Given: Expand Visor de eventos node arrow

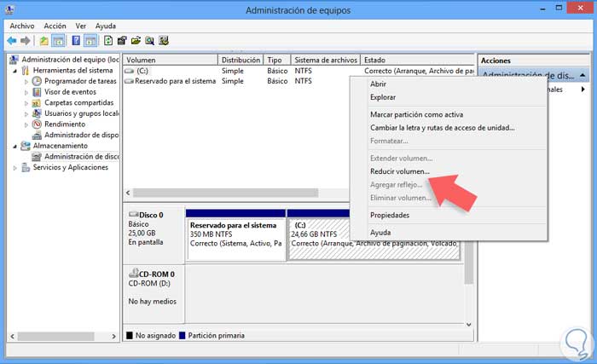Looking at the screenshot, I should tap(26, 92).
